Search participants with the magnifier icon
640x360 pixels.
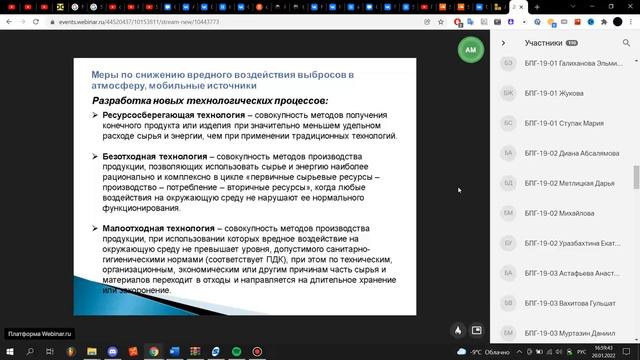tap(626, 43)
